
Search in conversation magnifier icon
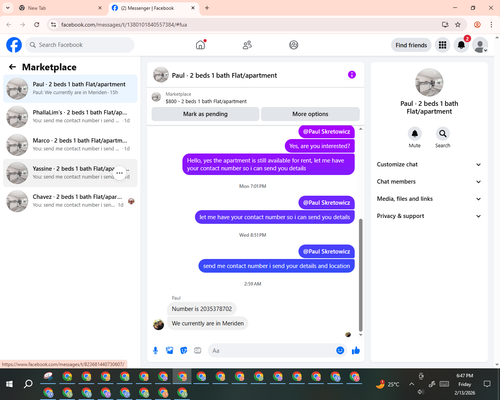443,134
